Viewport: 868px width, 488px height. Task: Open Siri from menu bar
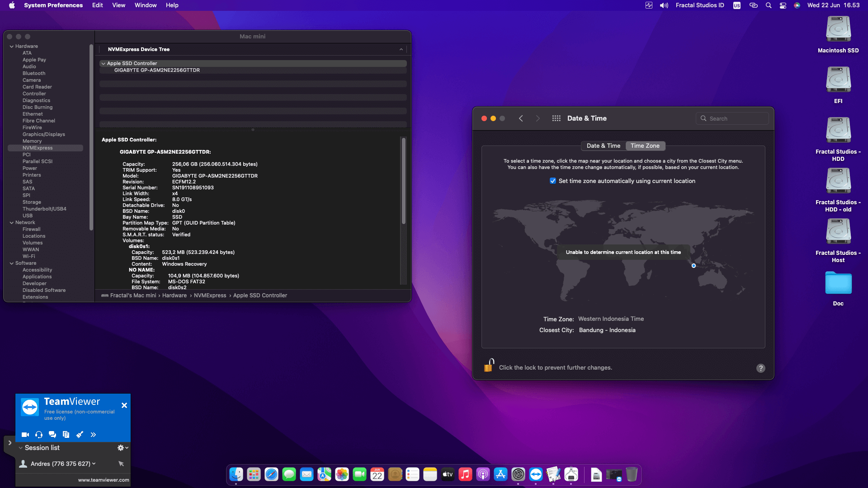click(797, 5)
